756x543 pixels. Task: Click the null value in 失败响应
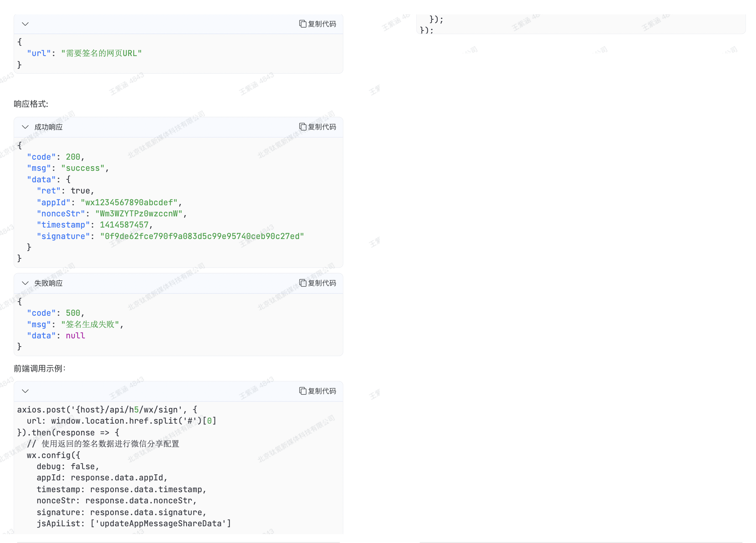[x=75, y=336]
